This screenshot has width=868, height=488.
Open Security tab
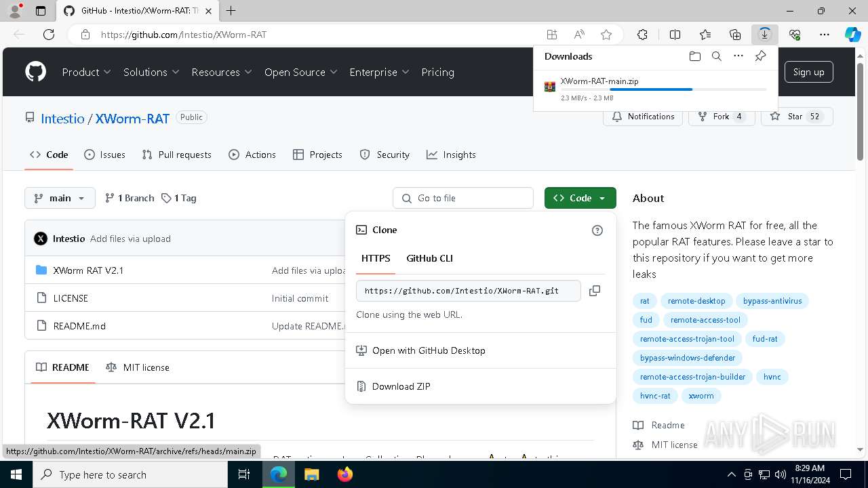[x=384, y=155]
